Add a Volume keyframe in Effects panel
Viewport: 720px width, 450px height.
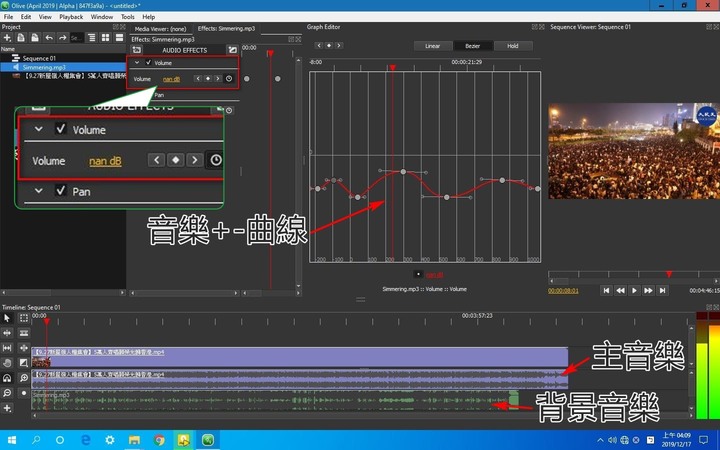pos(208,79)
